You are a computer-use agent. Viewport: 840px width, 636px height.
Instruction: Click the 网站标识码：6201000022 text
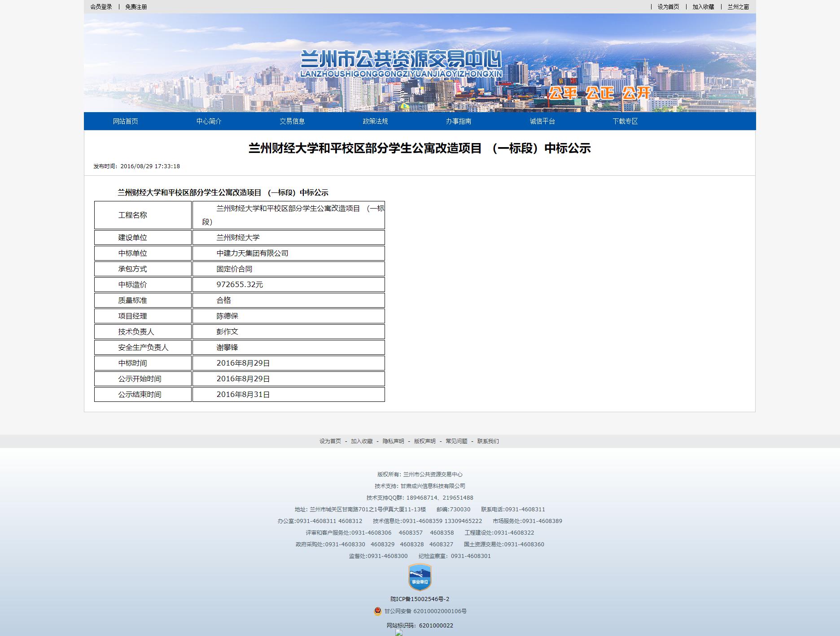coord(420,626)
